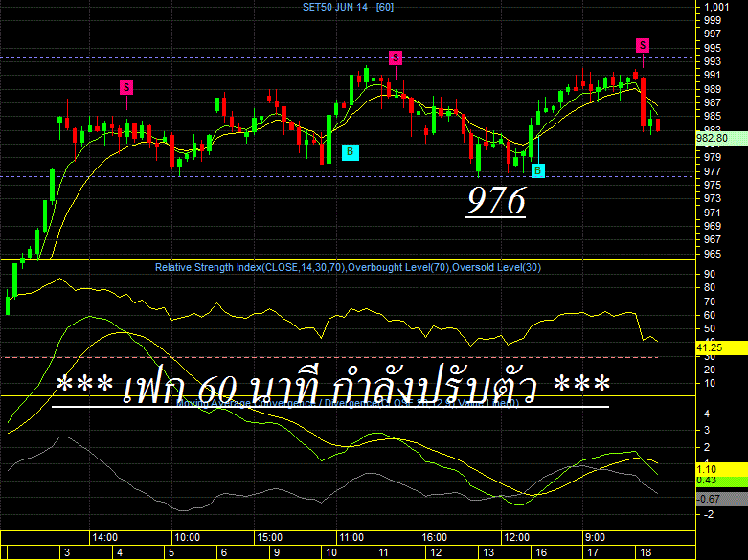Click the 11:00 time axis label

351,538
